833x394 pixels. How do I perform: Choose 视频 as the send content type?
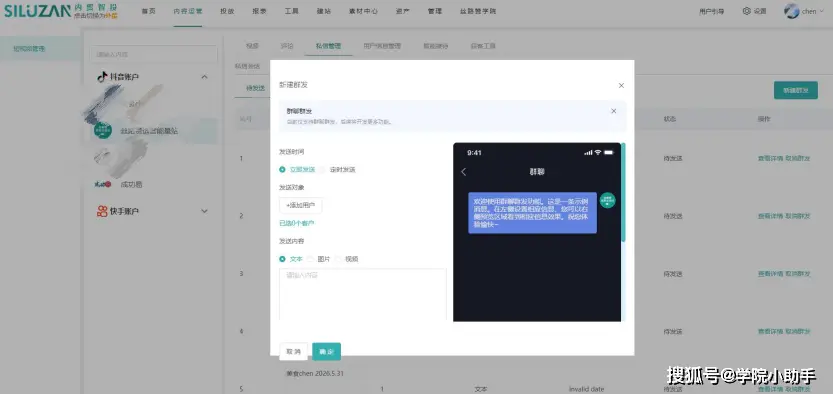point(346,259)
